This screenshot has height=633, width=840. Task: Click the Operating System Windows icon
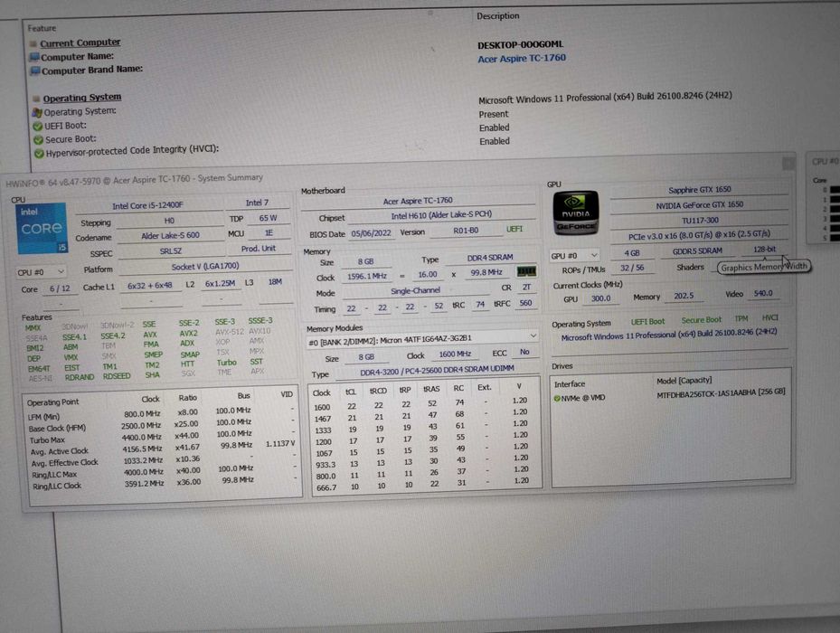click(37, 112)
